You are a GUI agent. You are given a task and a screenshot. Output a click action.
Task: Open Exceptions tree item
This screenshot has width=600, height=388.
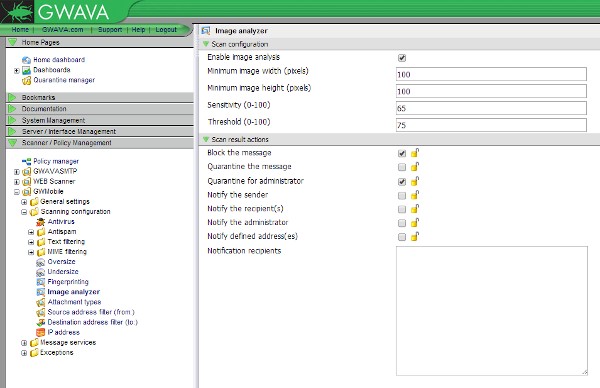57,353
